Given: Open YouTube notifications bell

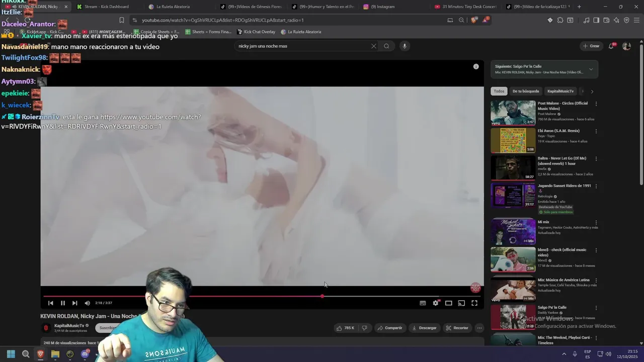Looking at the screenshot, I should point(611,46).
